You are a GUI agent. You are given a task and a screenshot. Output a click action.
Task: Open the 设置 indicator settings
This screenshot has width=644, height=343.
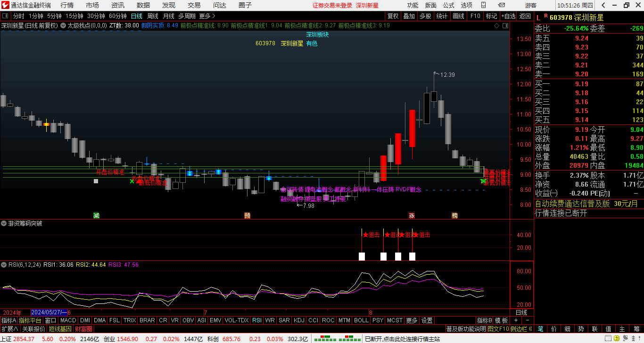click(427, 320)
